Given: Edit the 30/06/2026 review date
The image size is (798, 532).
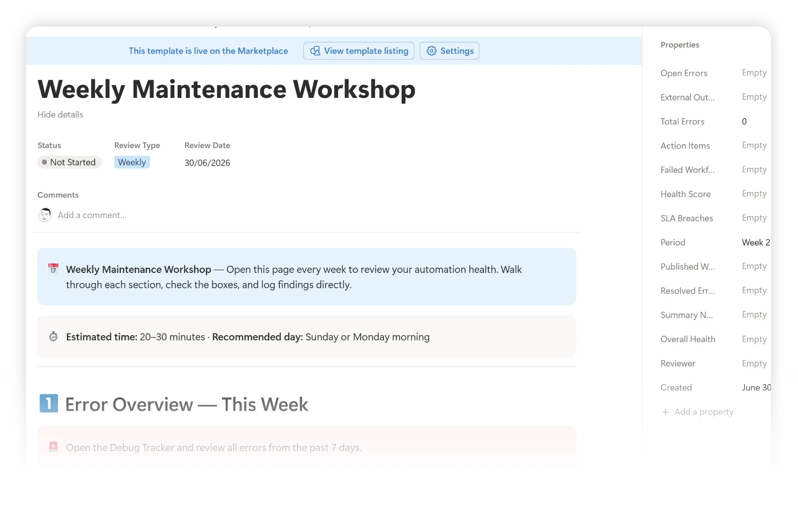Looking at the screenshot, I should 207,163.
